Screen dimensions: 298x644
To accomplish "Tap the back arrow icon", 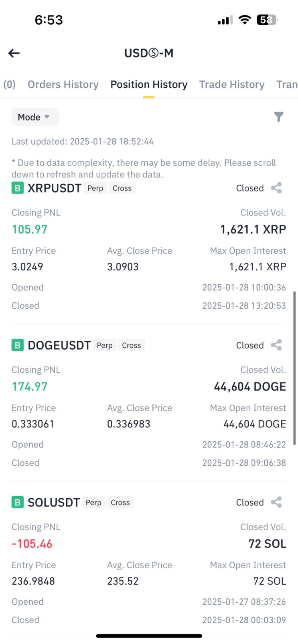I will [x=14, y=53].
